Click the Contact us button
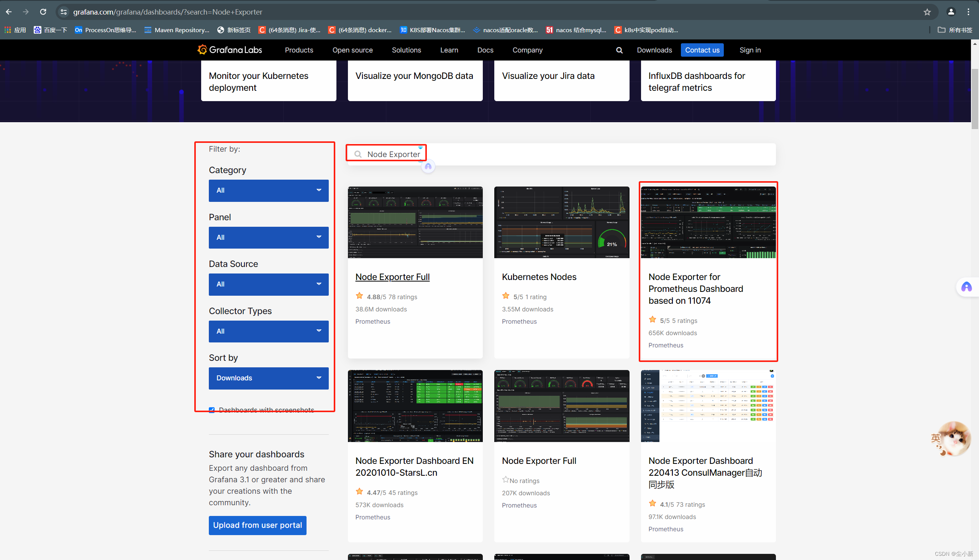Viewport: 979px width, 560px height. click(x=702, y=50)
